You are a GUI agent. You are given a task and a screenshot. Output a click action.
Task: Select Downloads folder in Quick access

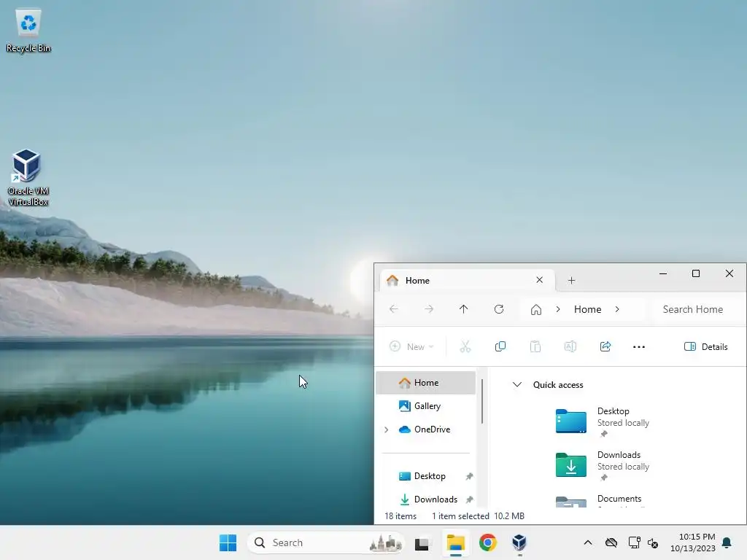[603, 465]
